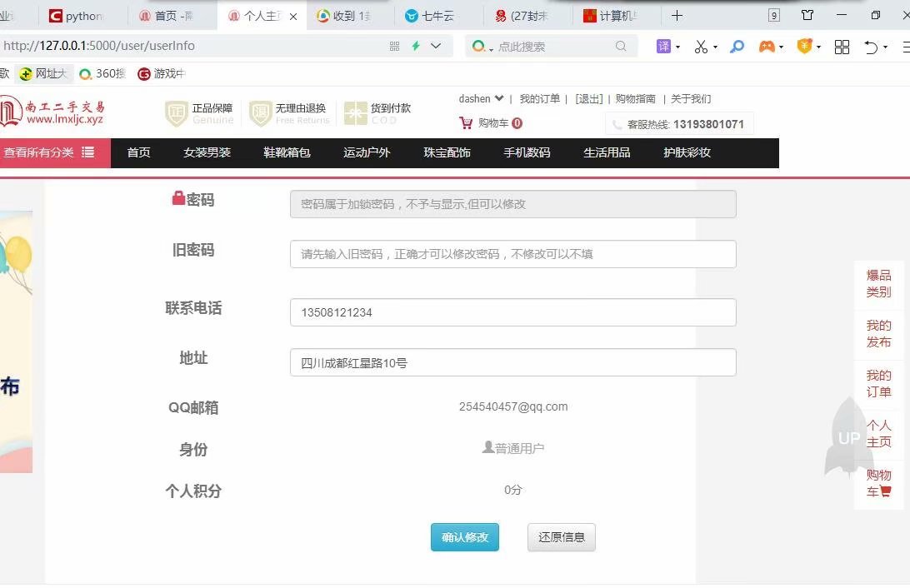Select 手机数码 category
The image size is (910, 588).
pyautogui.click(x=527, y=152)
